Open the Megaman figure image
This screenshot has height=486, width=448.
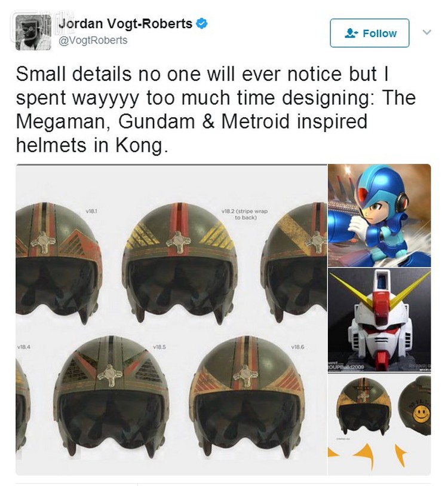(x=379, y=215)
